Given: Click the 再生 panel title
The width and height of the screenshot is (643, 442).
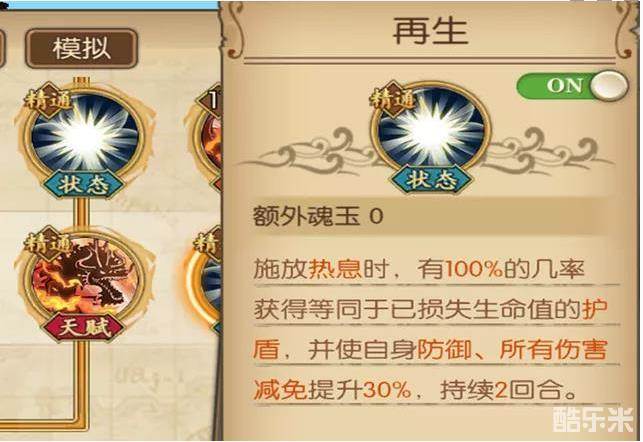Looking at the screenshot, I should click(431, 31).
